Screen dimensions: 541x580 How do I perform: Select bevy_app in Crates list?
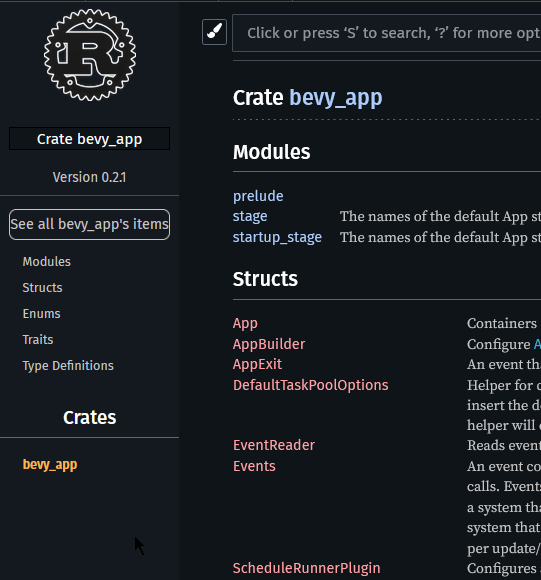[x=50, y=464]
